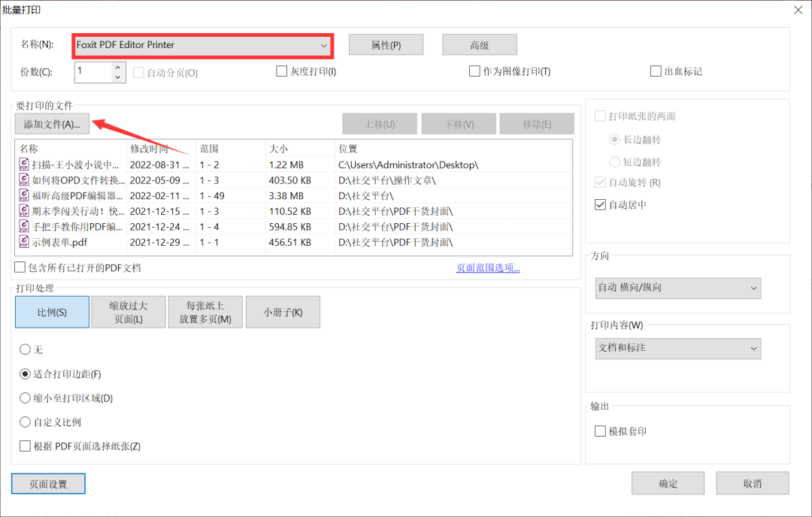This screenshot has height=517, width=812.
Task: Click the 范围 column header
Action: pos(231,149)
